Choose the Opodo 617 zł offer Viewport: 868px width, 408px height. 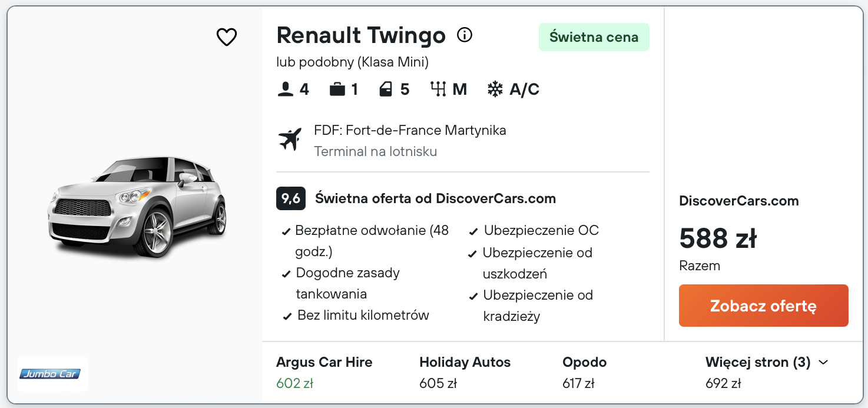tap(584, 372)
